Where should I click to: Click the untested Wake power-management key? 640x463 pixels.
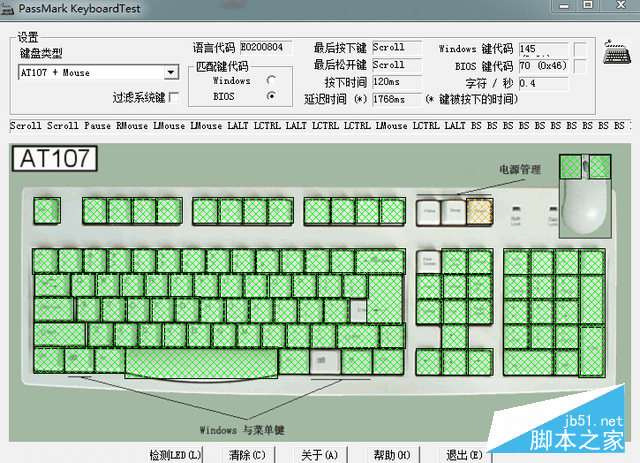(429, 212)
